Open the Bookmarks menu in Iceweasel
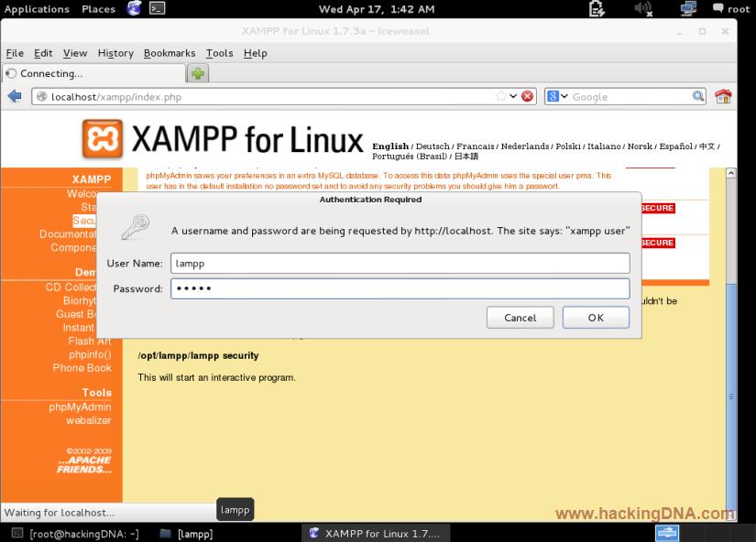 169,53
